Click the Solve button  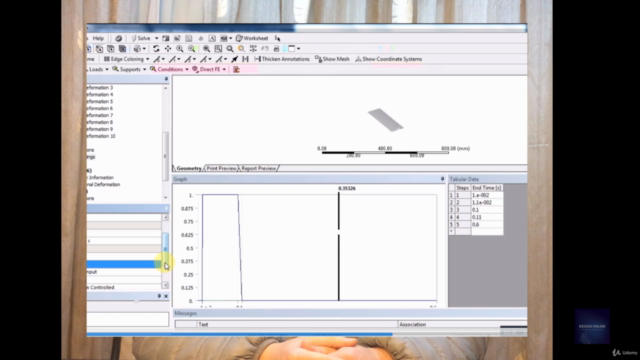pos(141,38)
